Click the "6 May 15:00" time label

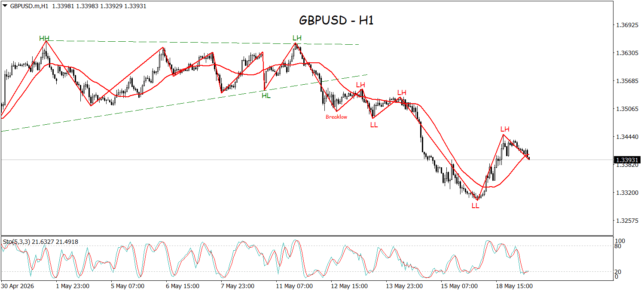point(183,286)
